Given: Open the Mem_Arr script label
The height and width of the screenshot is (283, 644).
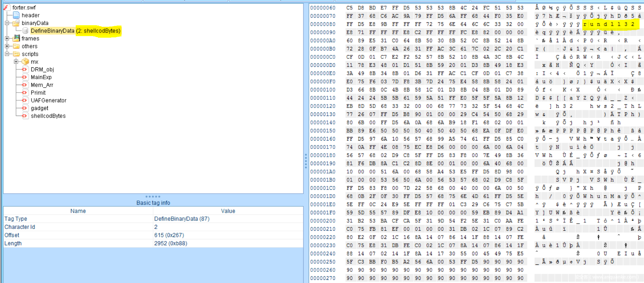Looking at the screenshot, I should coord(42,85).
